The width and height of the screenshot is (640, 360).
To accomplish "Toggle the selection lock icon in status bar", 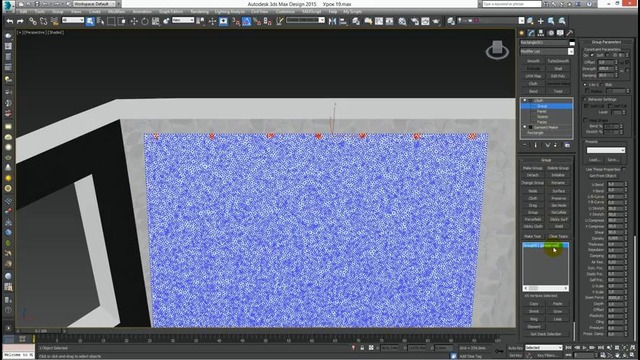I will tap(362, 348).
